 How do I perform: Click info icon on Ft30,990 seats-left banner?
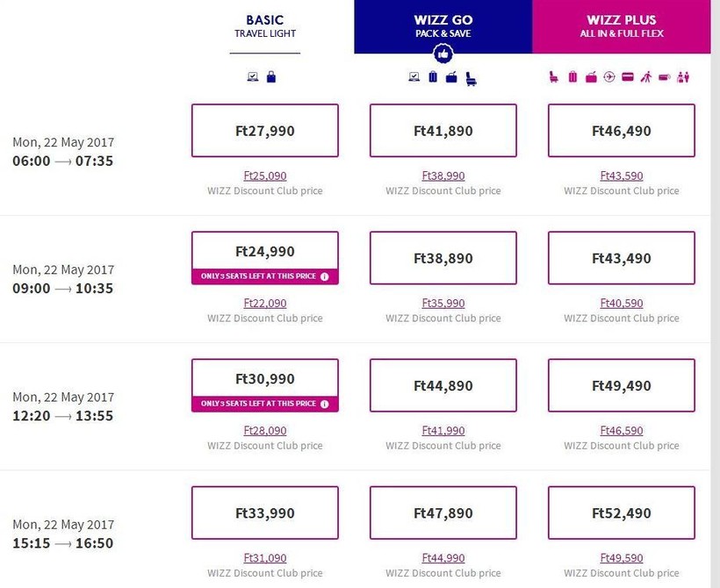pos(325,404)
